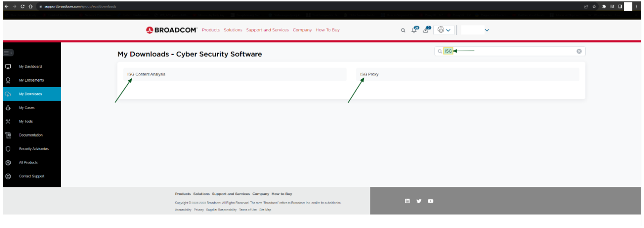Open ISG Content Analysis downloads
This screenshot has width=644, height=228.
point(147,74)
